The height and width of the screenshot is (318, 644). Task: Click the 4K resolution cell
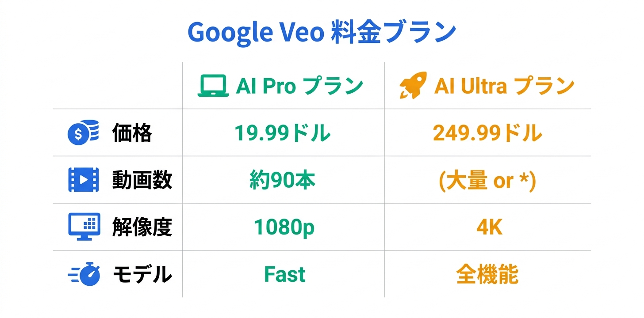tap(489, 227)
